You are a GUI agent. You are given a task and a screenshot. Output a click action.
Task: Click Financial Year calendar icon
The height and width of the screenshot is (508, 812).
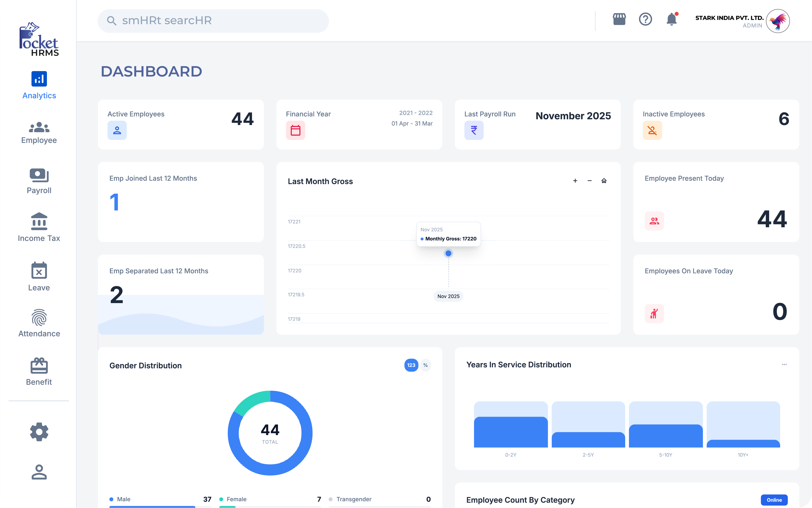(x=295, y=130)
